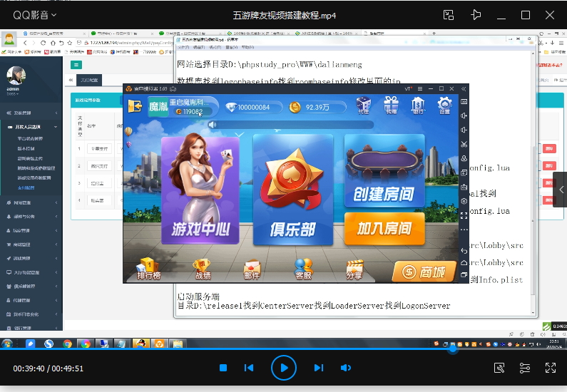Viewport: 567px width, 392px height.
Task: Click the emulator volume up sidebar icon
Action: (x=464, y=115)
